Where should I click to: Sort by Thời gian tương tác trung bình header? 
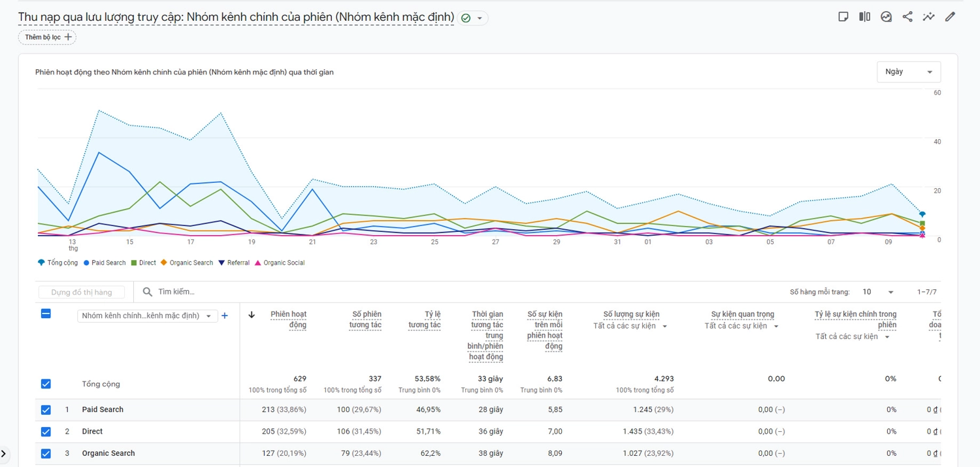(x=486, y=336)
